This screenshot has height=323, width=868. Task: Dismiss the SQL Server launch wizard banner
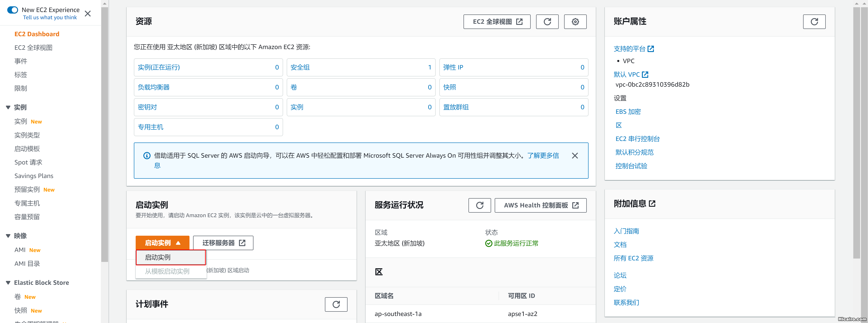coord(575,155)
